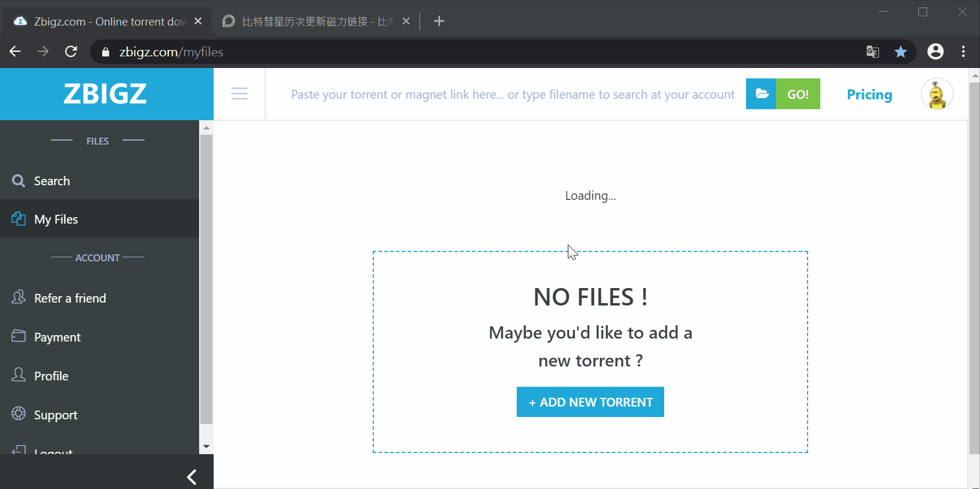Click the Loading... text
Screen dimensions: 980x489
tap(590, 196)
